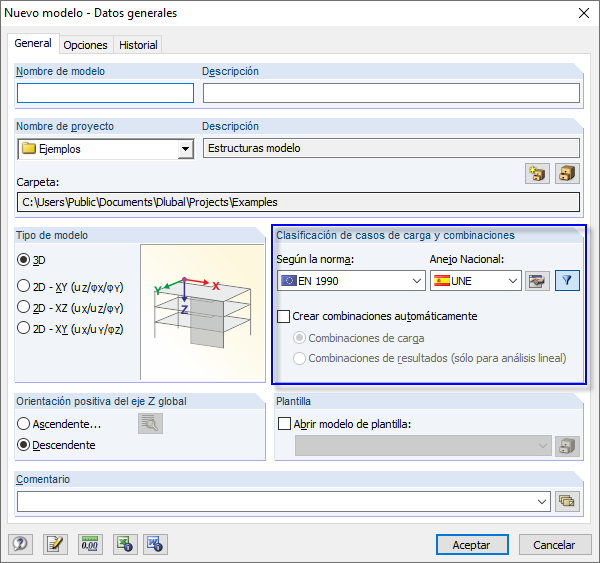Open the disabled template model dropdown
This screenshot has height=563, width=600.
[x=423, y=446]
